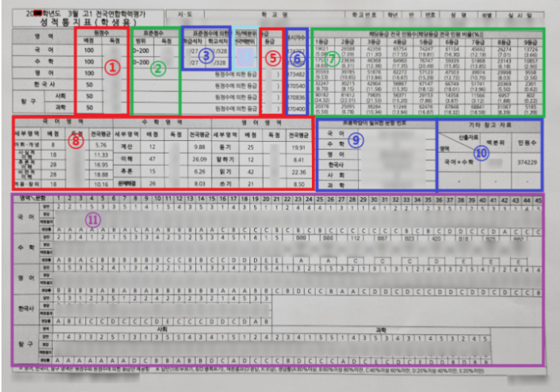Click the 과학 section label in 탐구 answers
Screen dimensions: 560x392
tap(381, 330)
